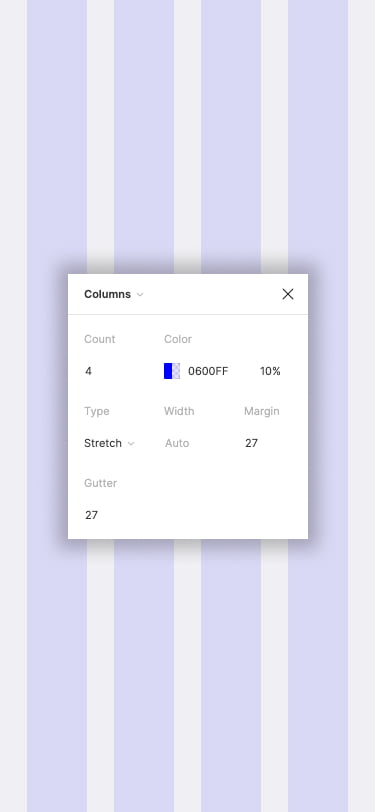This screenshot has width=375, height=812.
Task: Click the chevron beside Stretch
Action: 131,444
